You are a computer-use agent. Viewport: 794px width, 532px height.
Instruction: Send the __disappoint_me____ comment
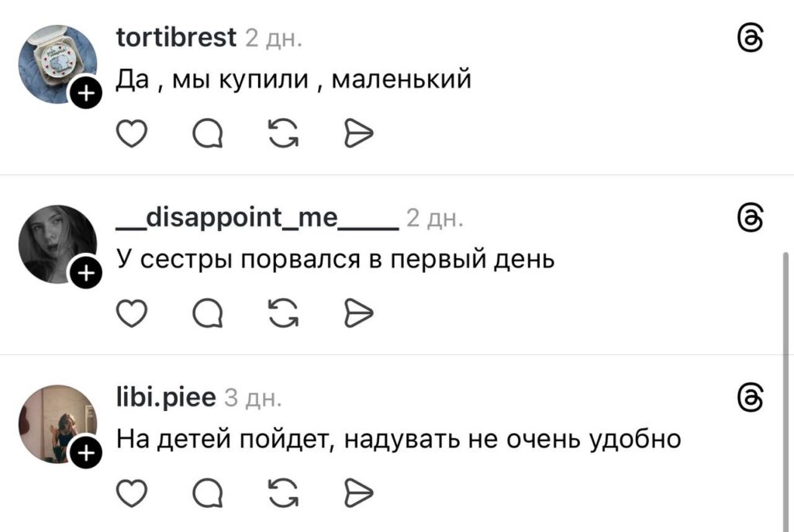[358, 314]
